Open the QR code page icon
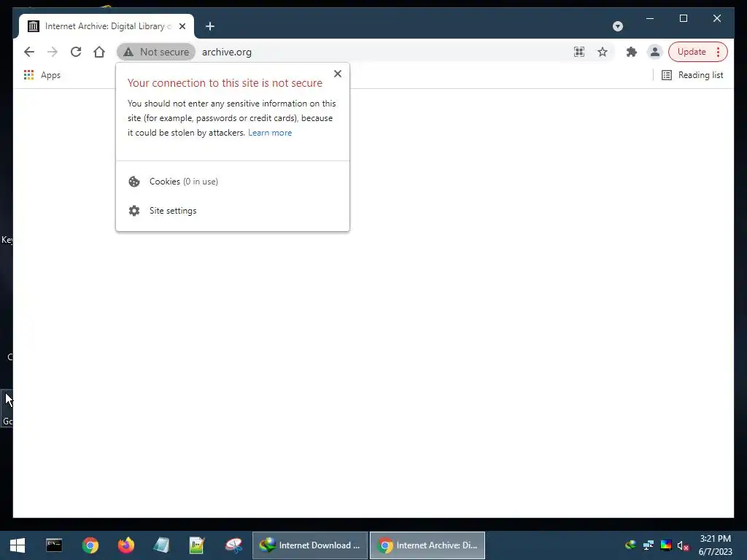The image size is (747, 560). [x=579, y=52]
